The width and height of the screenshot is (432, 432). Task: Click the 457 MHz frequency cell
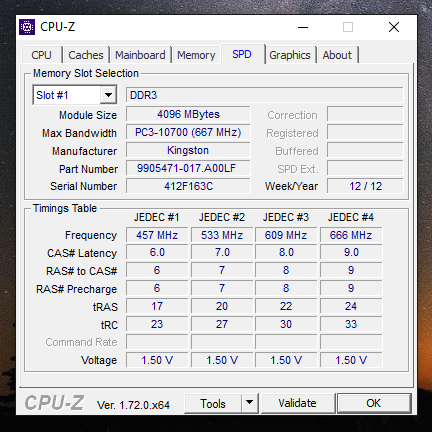(157, 235)
